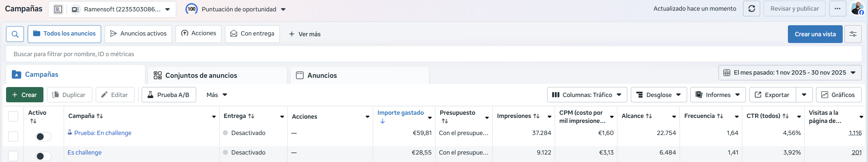Viewport: 868px width, 162px height.
Task: Open the Columnas: Tráfico dropdown
Action: (587, 95)
